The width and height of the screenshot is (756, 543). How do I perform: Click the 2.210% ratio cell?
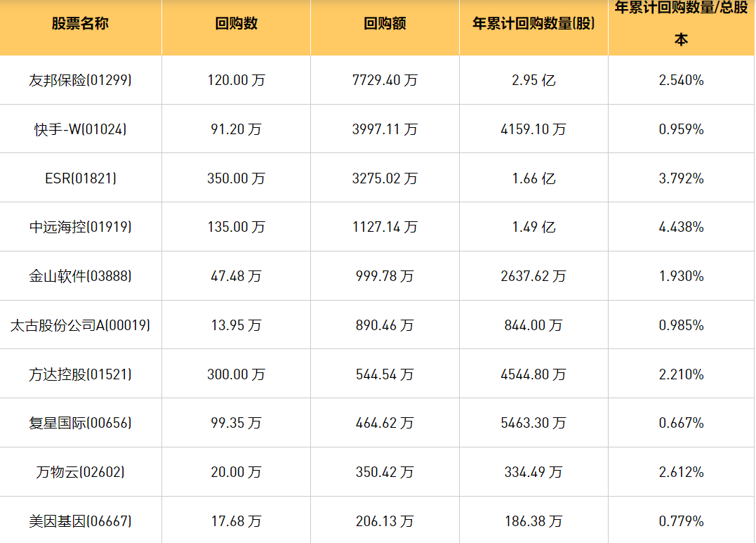[x=682, y=375]
